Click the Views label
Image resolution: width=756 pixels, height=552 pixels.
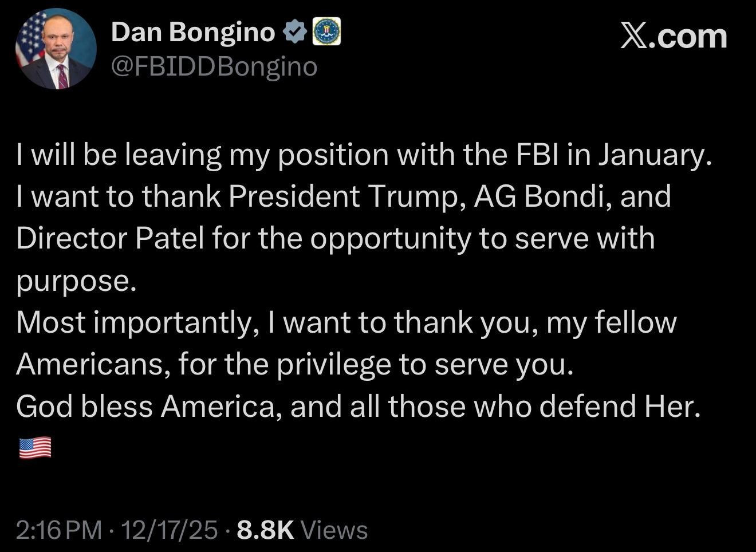click(334, 530)
